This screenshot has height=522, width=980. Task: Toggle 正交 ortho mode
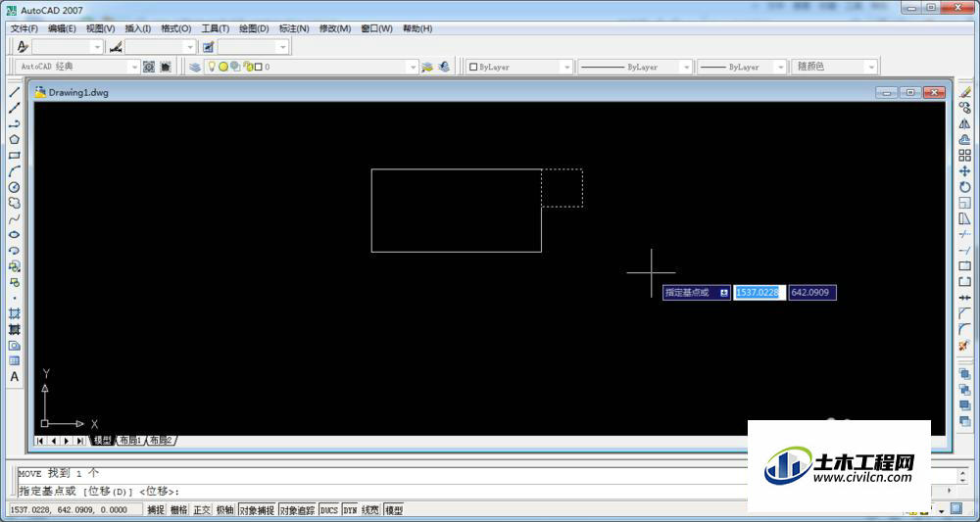[202, 510]
